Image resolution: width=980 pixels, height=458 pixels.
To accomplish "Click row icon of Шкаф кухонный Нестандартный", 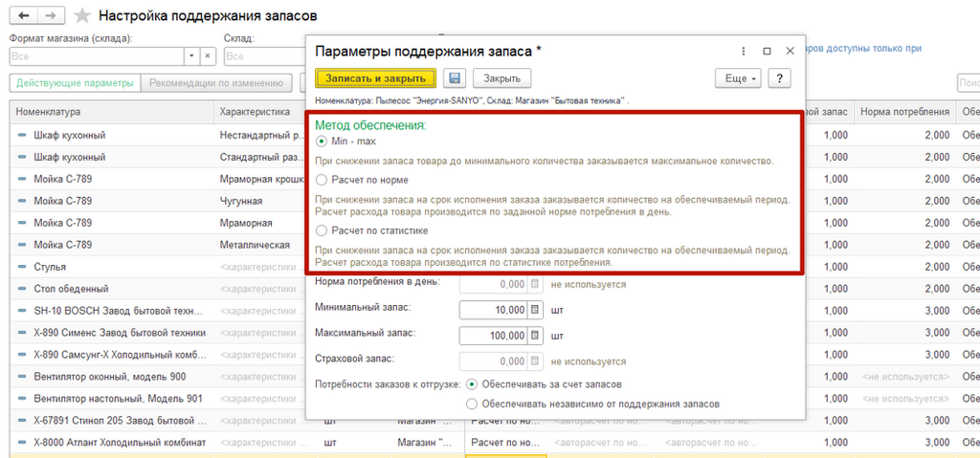I will click(x=23, y=135).
